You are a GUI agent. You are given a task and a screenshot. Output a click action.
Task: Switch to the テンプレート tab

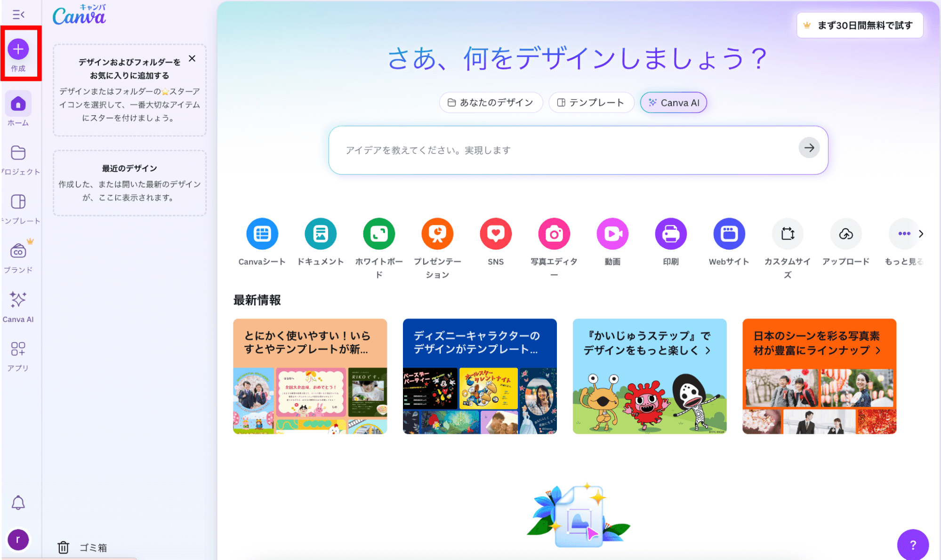tap(591, 102)
